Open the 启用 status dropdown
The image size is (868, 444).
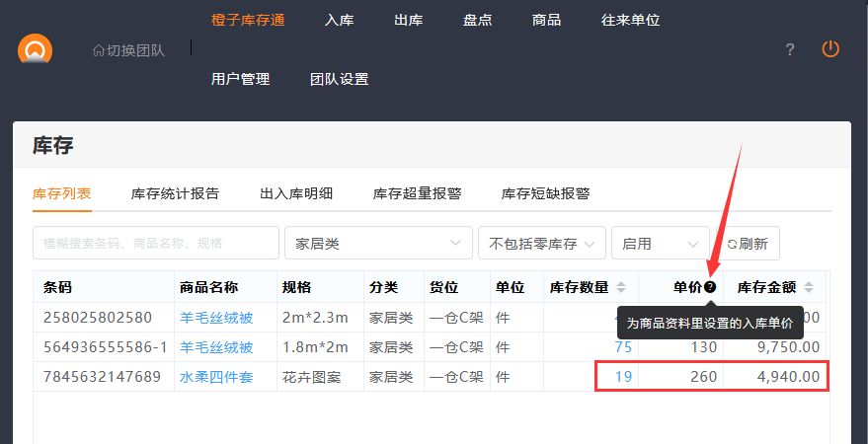(660, 243)
